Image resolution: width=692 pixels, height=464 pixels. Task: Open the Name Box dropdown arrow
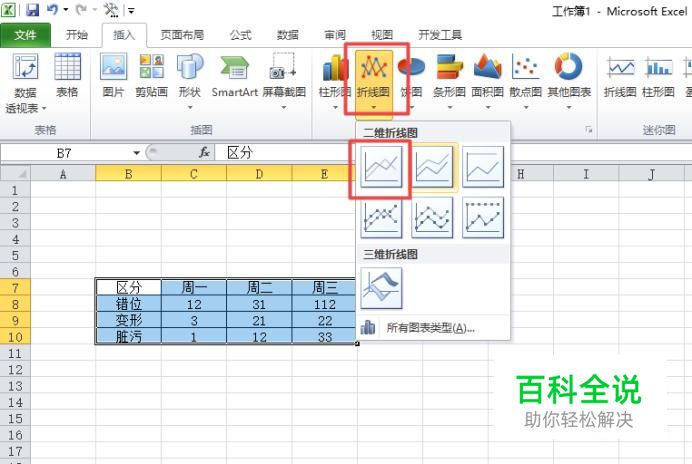136,153
